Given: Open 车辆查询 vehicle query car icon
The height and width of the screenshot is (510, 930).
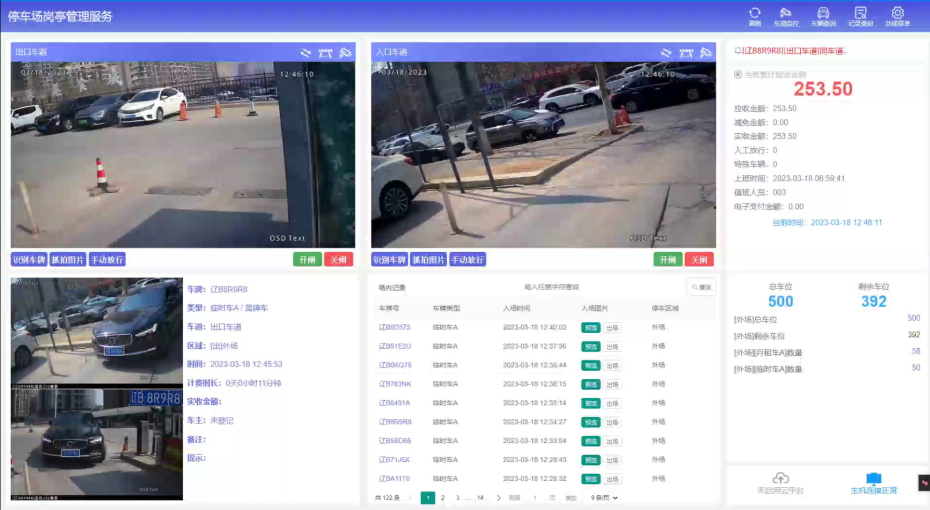Looking at the screenshot, I should [x=823, y=14].
